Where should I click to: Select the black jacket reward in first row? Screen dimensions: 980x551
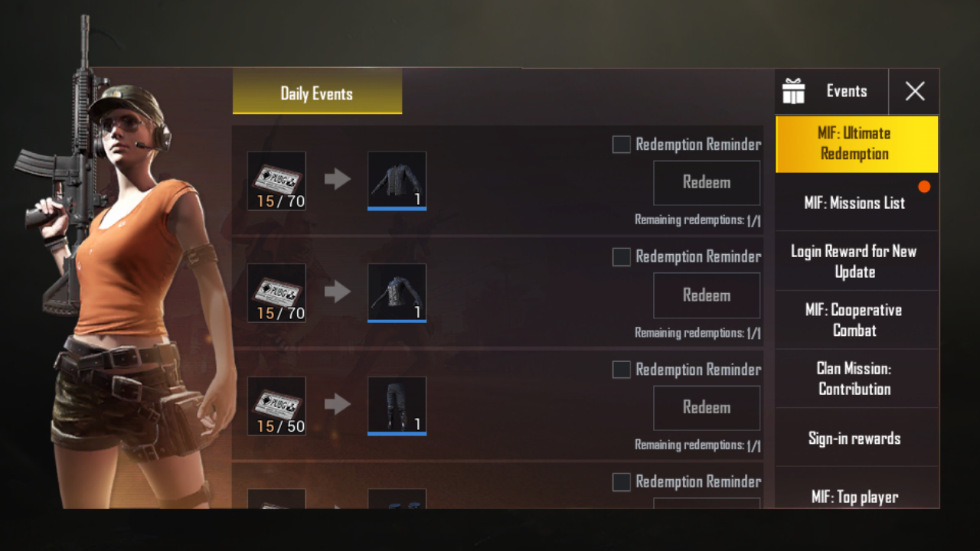pyautogui.click(x=397, y=181)
